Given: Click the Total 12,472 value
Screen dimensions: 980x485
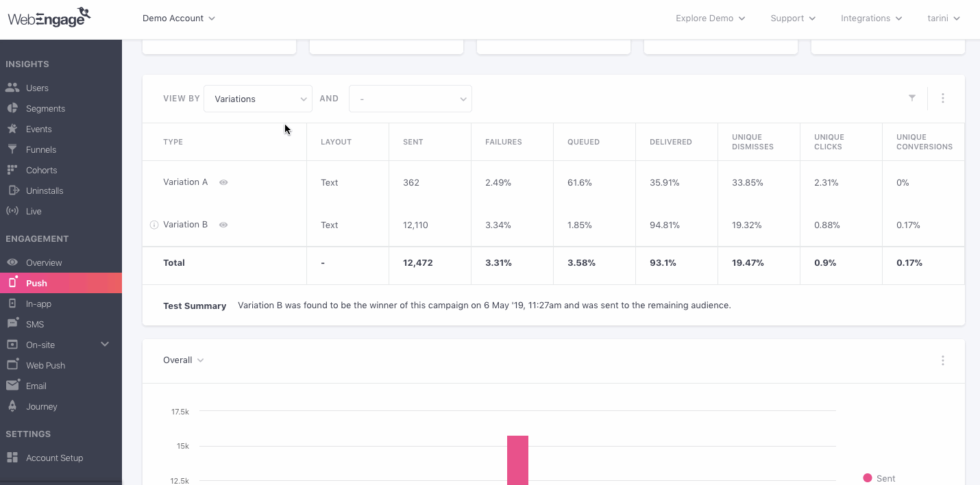Looking at the screenshot, I should pyautogui.click(x=418, y=262).
